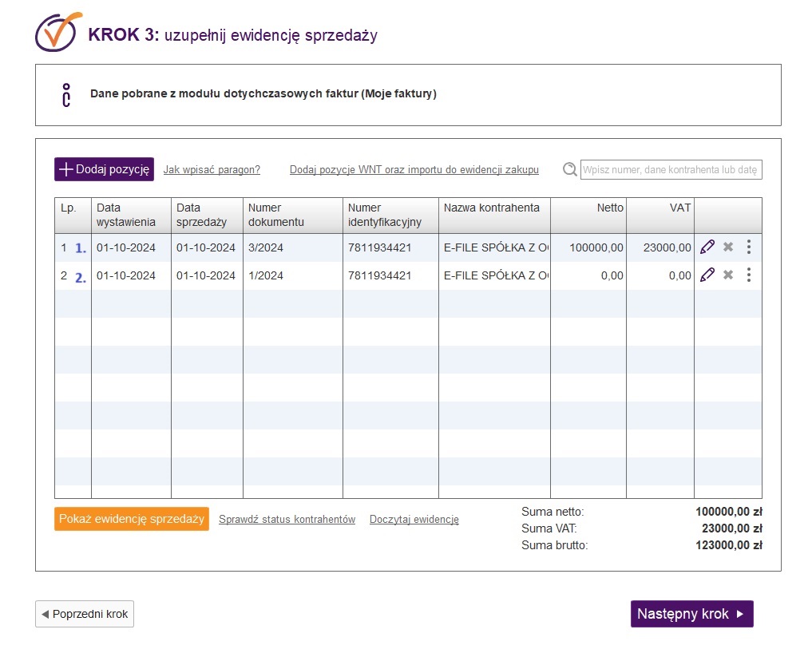The width and height of the screenshot is (812, 657).
Task: Click net amount 0,00 in row two
Action: pos(612,276)
